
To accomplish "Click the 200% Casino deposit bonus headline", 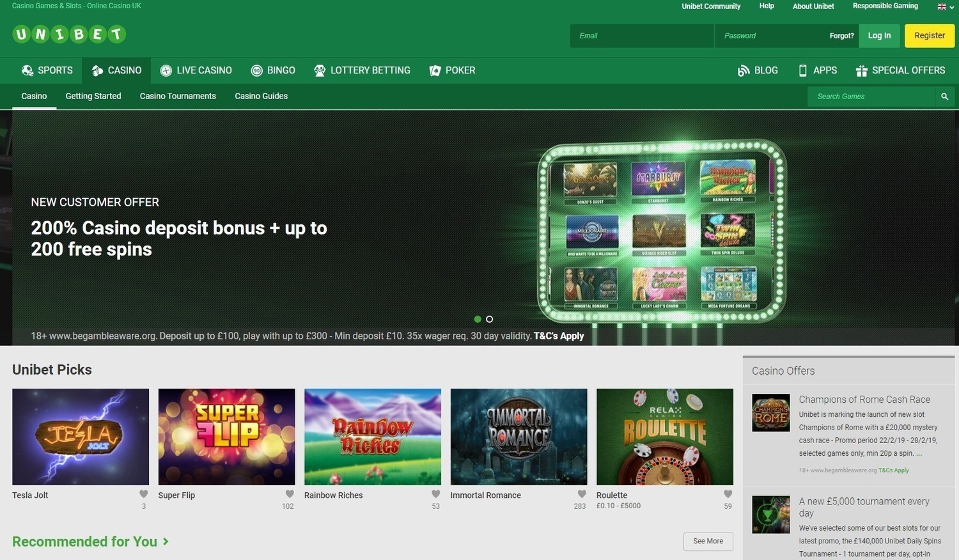I will pos(179,238).
